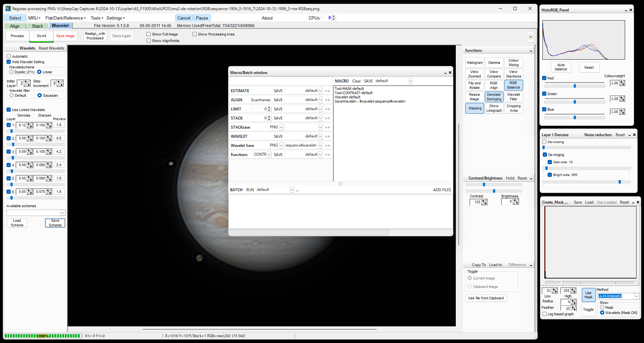Minimize the Functions panel
The image size is (644, 343).
531,51
